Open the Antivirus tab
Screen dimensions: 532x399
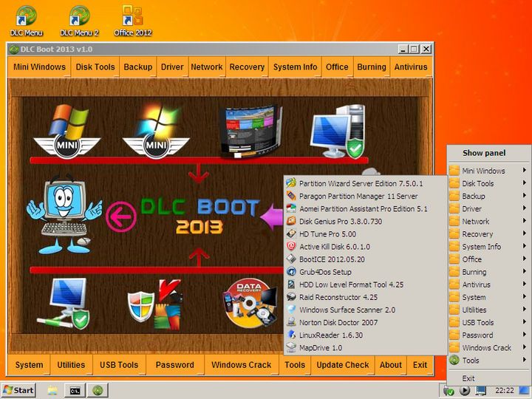pyautogui.click(x=411, y=66)
